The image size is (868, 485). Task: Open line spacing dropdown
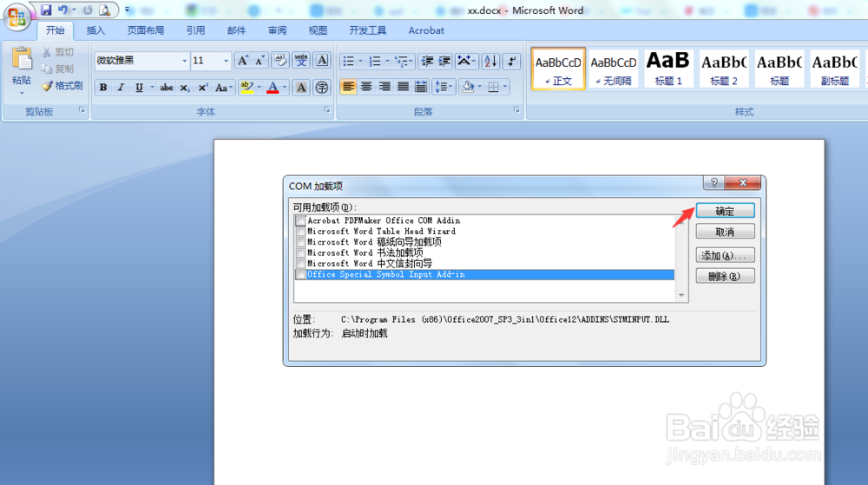[x=444, y=87]
